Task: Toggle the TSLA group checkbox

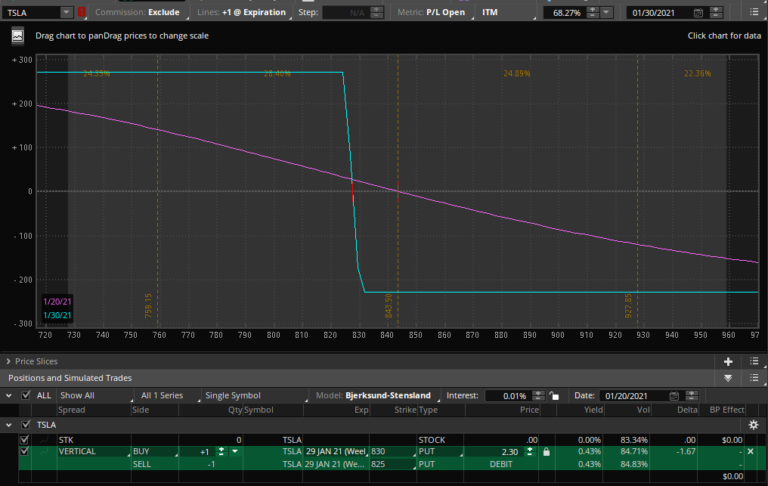Action: pyautogui.click(x=26, y=425)
